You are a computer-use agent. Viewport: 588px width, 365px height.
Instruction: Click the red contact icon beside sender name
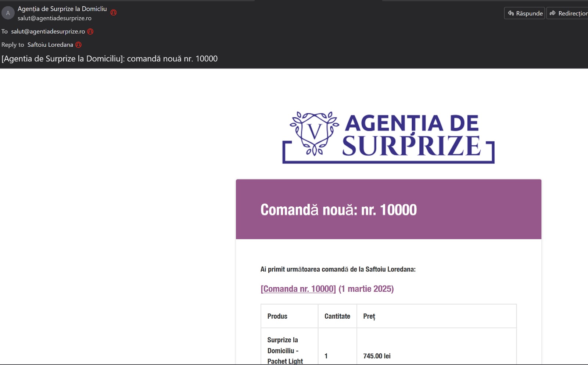pos(114,13)
